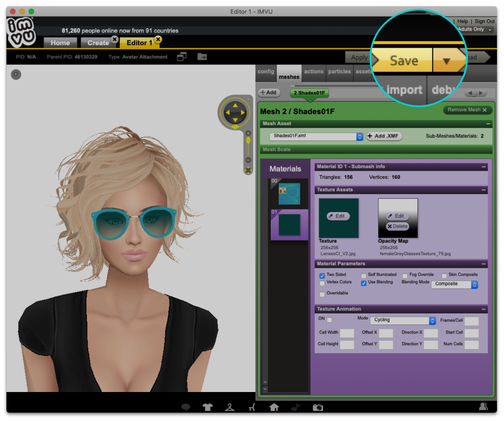Switch to the config tab
This screenshot has width=504, height=421.
point(266,72)
